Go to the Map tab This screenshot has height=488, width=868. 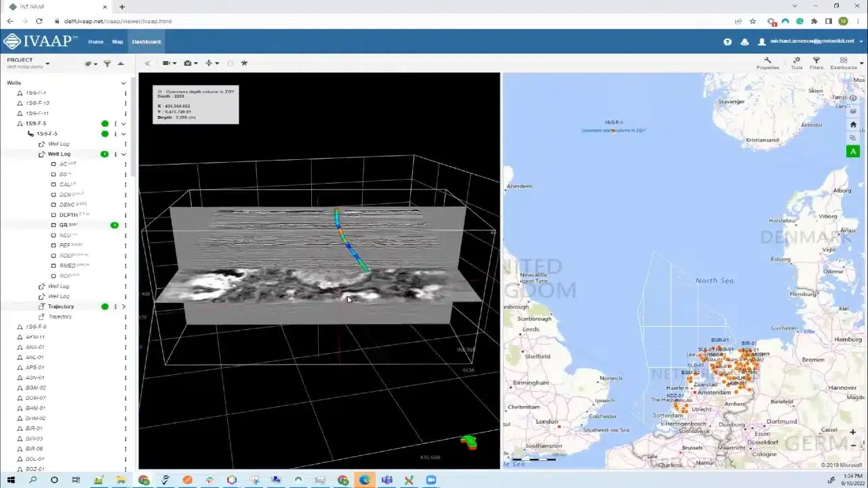pos(117,41)
